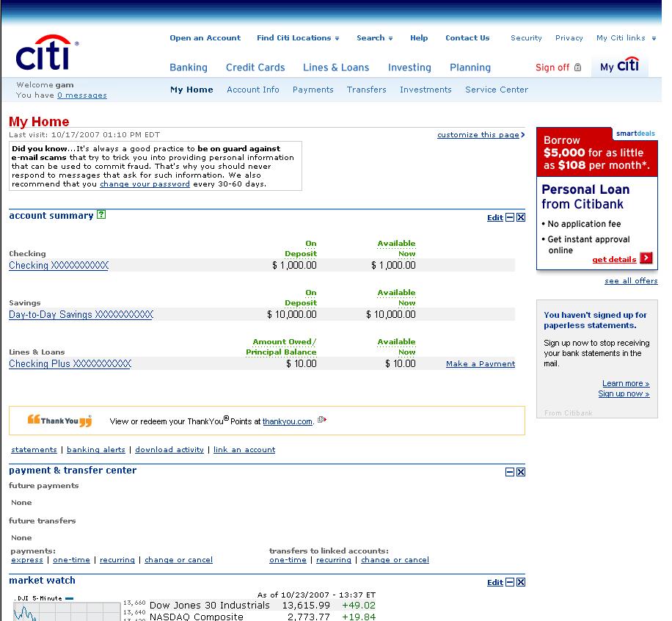Screen dimensions: 672x621
Task: Click one-time under transfers to linked accounts
Action: [x=288, y=559]
